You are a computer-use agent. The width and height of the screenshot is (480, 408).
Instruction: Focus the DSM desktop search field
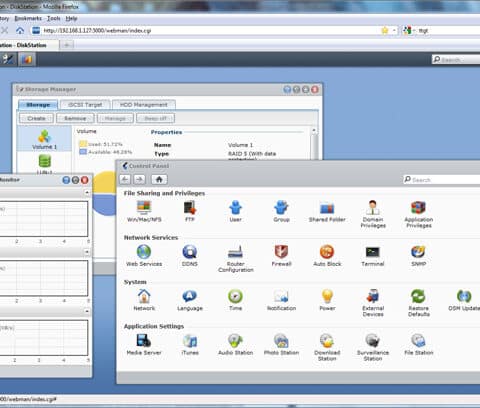point(456,60)
